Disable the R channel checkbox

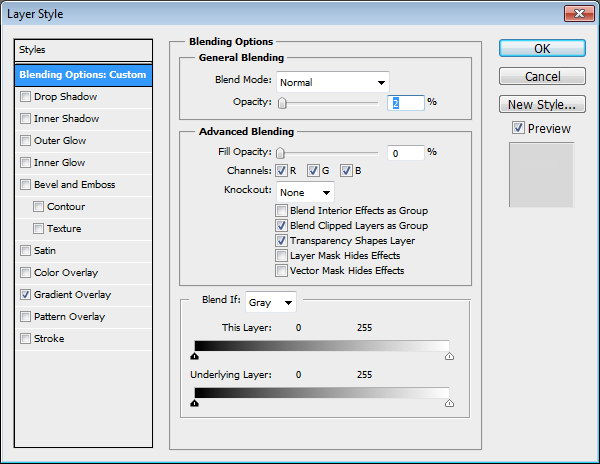tap(281, 171)
